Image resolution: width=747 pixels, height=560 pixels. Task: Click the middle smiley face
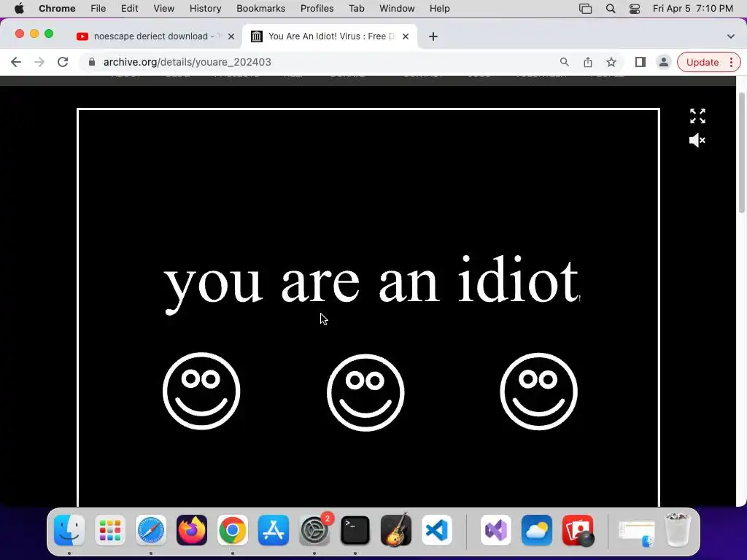(365, 392)
